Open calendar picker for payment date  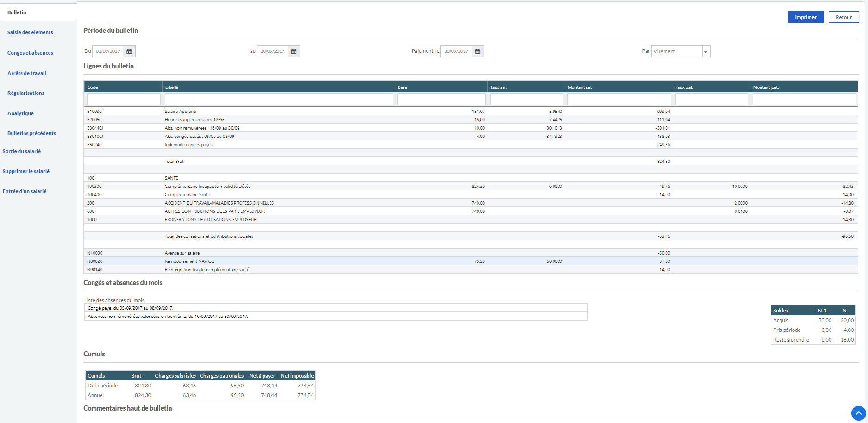click(x=478, y=51)
